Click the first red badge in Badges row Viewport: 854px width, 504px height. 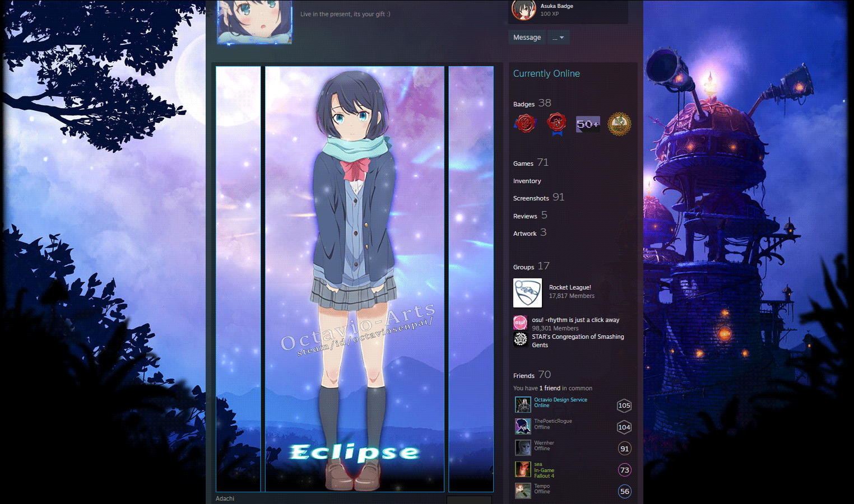click(525, 124)
